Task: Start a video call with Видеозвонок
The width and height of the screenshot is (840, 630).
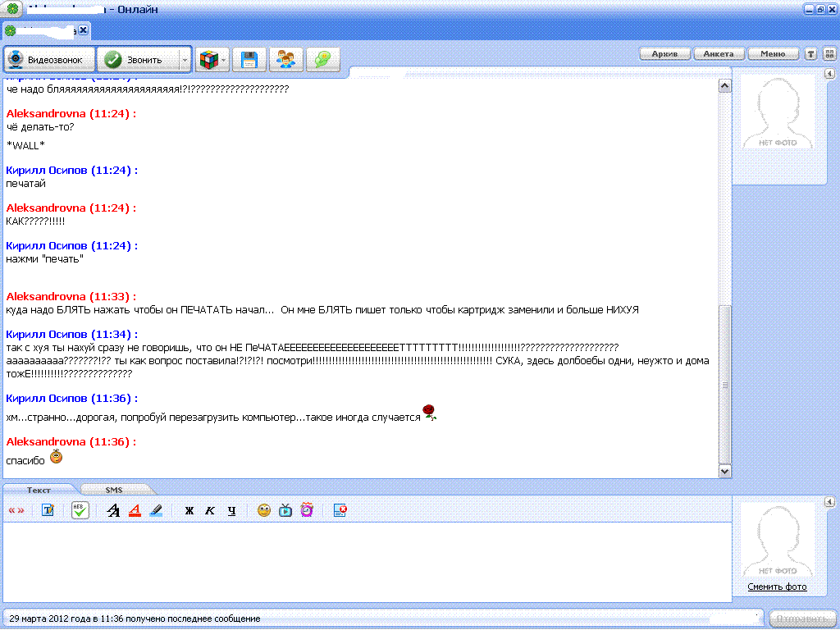Action: [x=49, y=60]
